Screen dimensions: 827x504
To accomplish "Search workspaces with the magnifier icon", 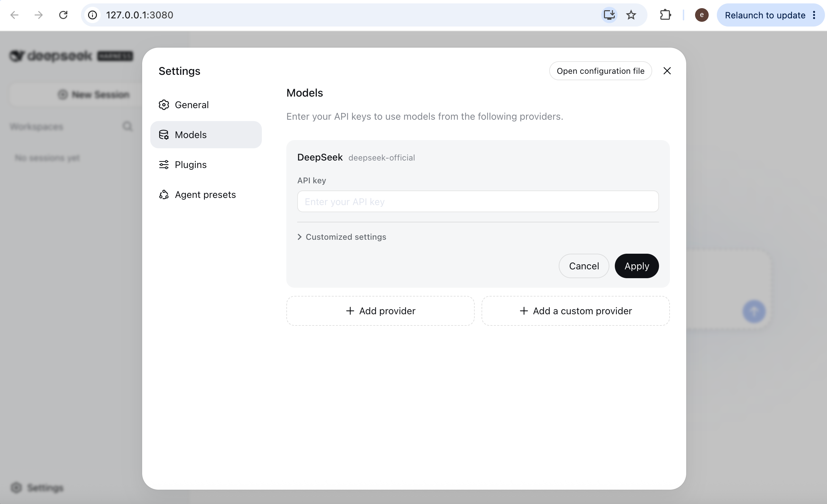I will click(x=128, y=127).
